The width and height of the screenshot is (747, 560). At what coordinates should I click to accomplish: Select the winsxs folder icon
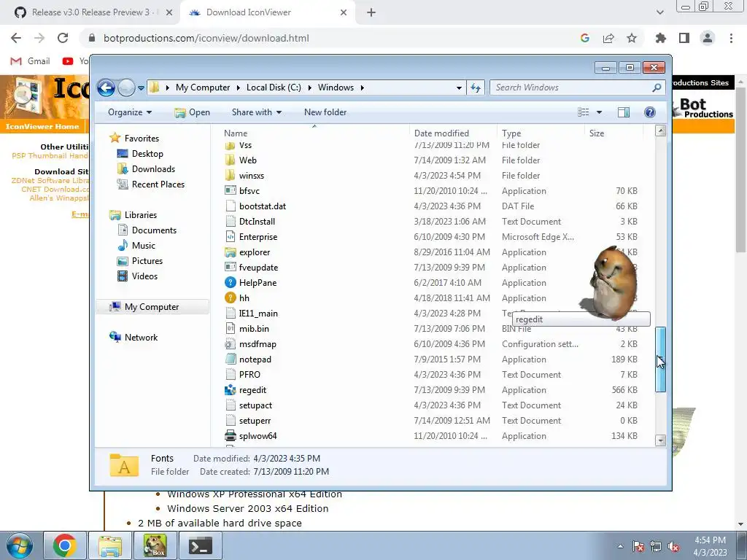(x=230, y=176)
